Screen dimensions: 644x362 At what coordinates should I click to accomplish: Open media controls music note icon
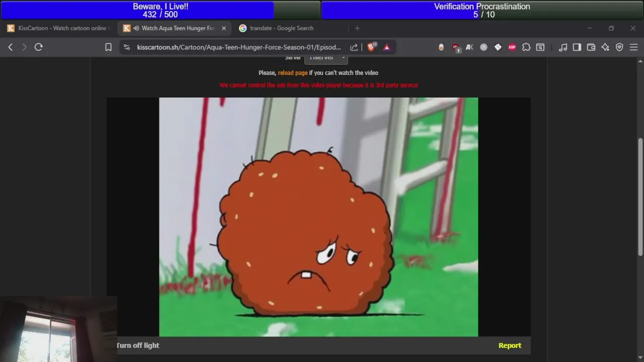click(x=563, y=47)
